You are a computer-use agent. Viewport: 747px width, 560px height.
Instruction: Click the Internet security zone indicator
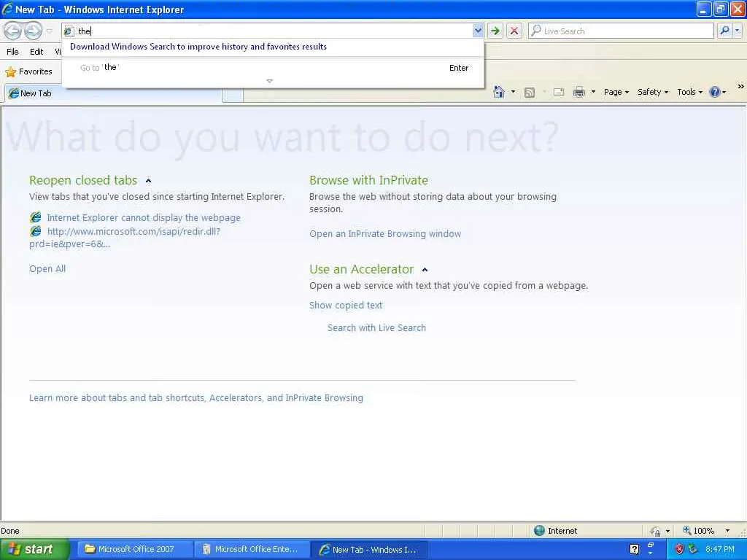coord(555,531)
